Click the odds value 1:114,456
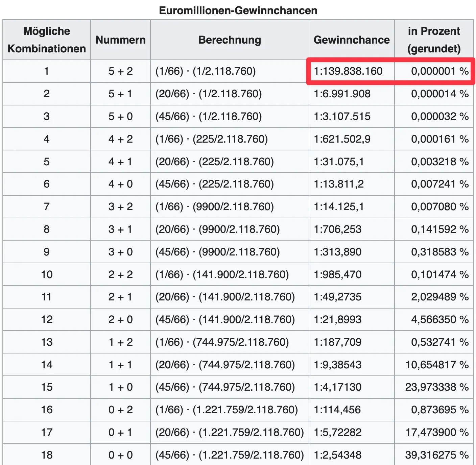 337,410
